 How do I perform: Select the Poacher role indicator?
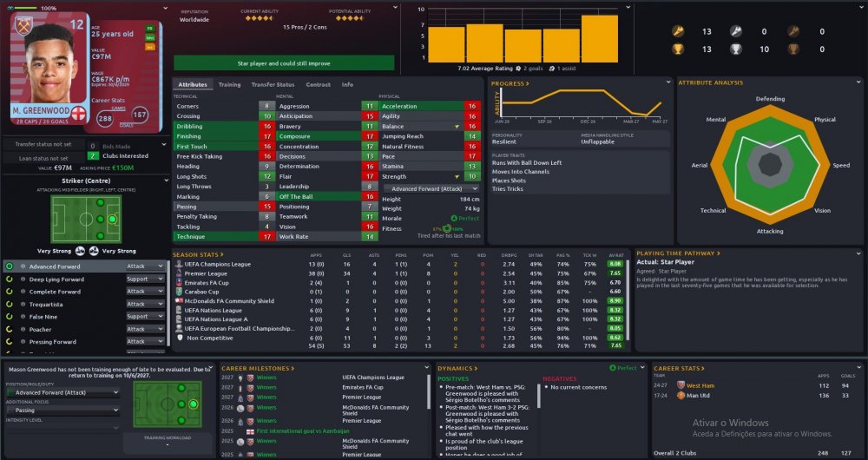point(10,329)
